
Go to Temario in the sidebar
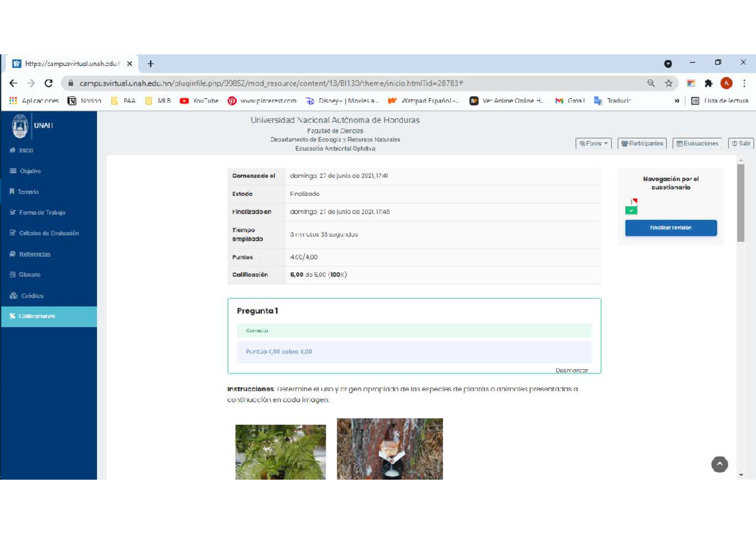[x=28, y=192]
